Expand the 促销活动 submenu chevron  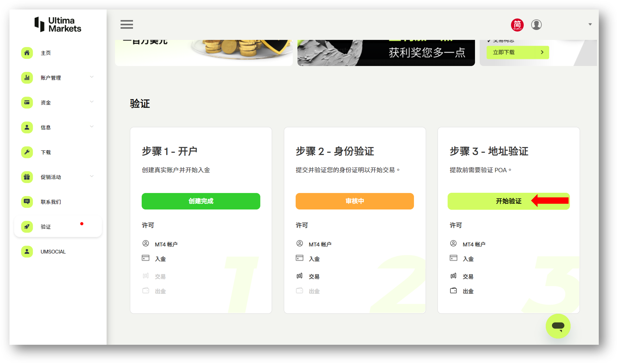[92, 176]
